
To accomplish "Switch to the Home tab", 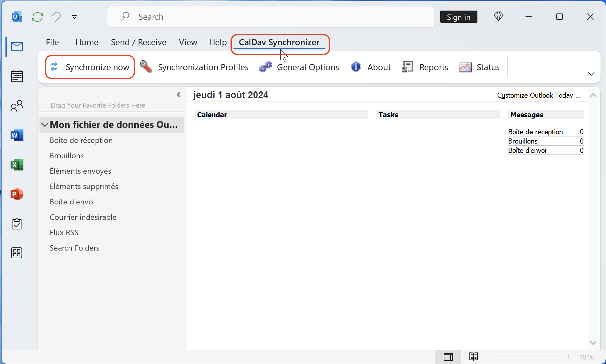I will coord(87,42).
